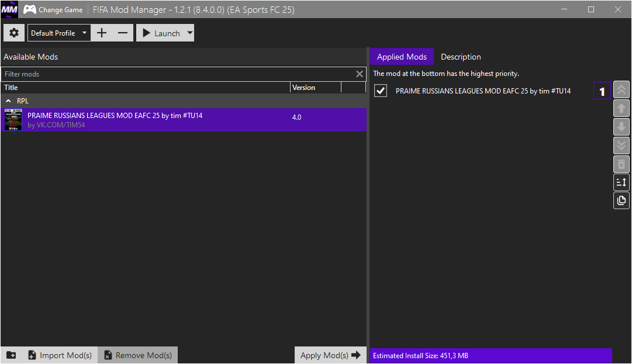Switch to the Description tab
This screenshot has height=364, width=632.
coord(461,57)
